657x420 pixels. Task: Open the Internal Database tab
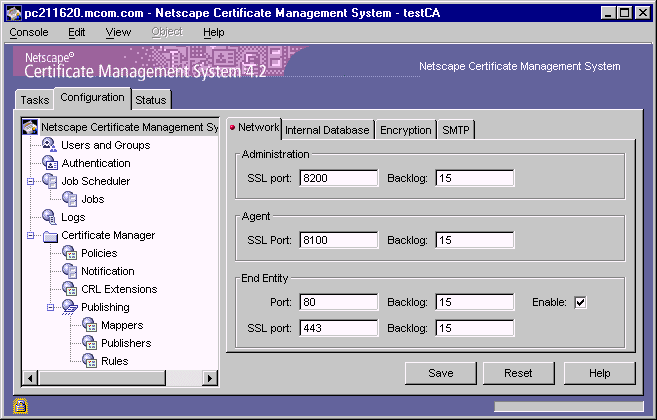327,130
